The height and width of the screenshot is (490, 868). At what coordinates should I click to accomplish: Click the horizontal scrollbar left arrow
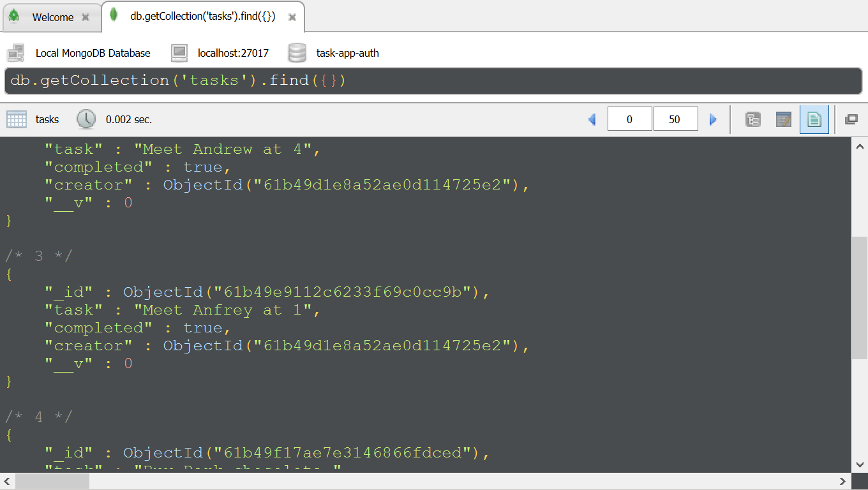[x=8, y=481]
